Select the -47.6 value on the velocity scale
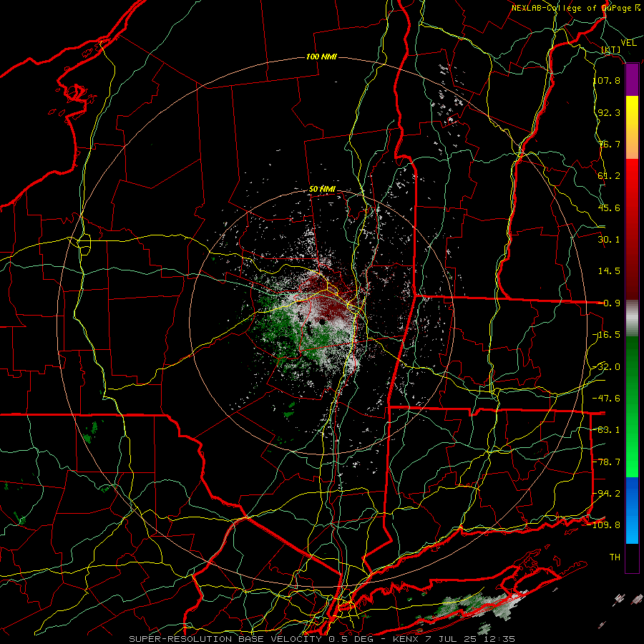Image resolution: width=644 pixels, height=644 pixels. [x=607, y=399]
